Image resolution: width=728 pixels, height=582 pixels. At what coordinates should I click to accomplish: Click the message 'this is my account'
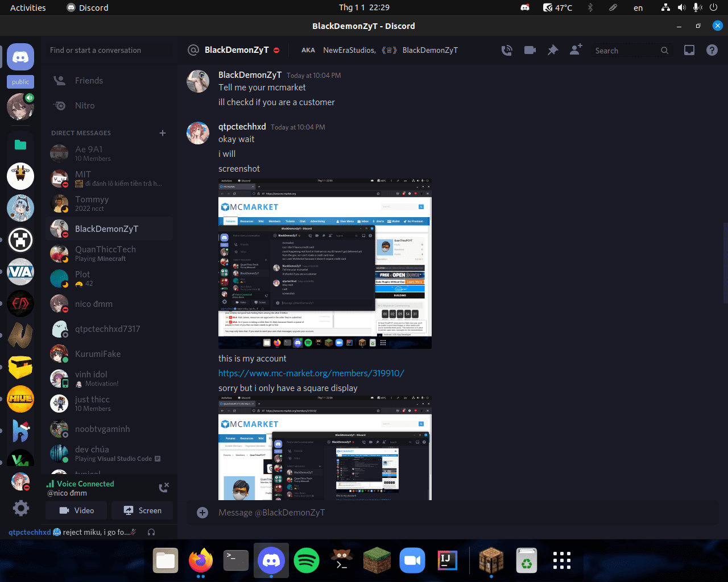point(252,359)
